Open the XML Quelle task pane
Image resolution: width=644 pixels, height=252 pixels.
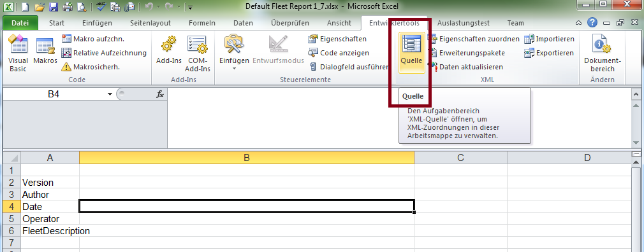click(411, 53)
